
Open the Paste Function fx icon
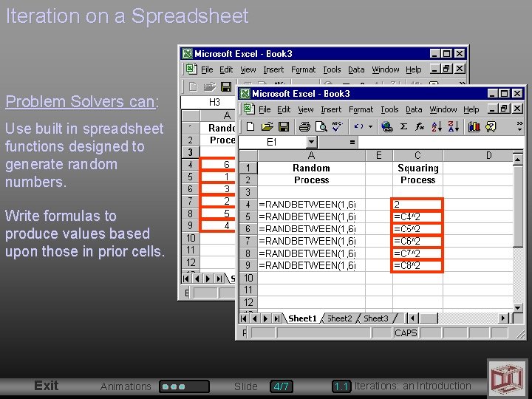(x=420, y=126)
